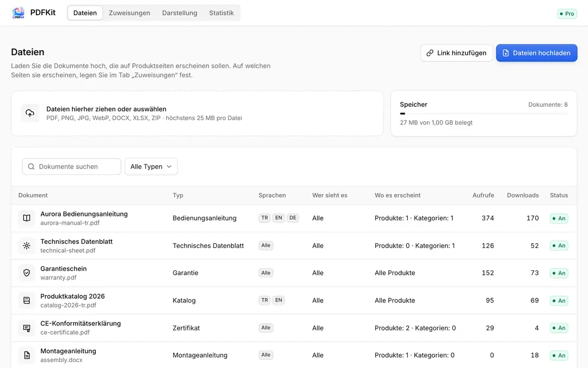Select the file name aurora-manual-tr.pdf
This screenshot has height=368, width=588.
70,223
